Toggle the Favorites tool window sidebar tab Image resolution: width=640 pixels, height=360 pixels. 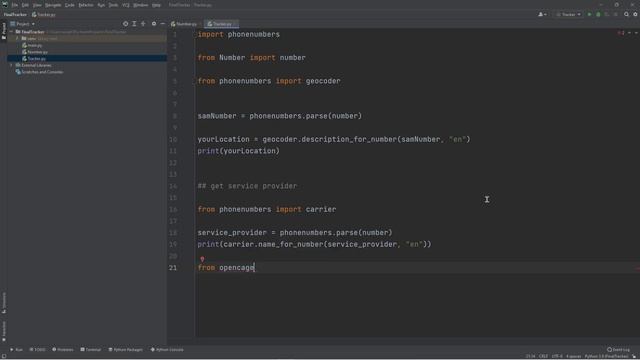(4, 331)
